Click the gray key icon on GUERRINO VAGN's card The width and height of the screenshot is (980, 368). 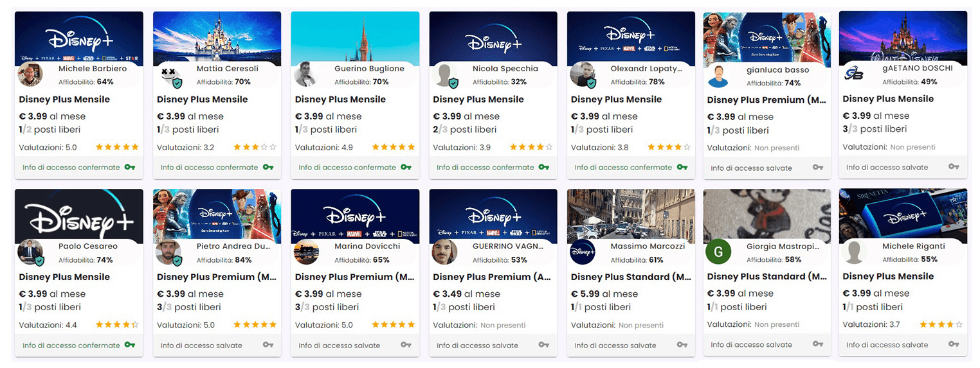click(x=544, y=345)
